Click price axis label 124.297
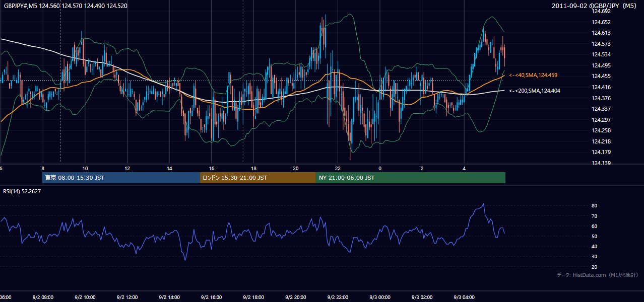The width and height of the screenshot is (644, 302). tap(601, 120)
